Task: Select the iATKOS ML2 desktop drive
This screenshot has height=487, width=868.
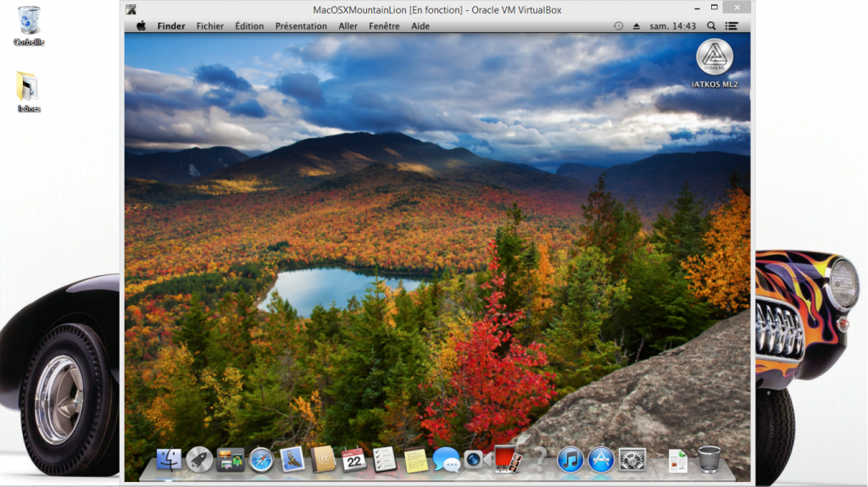Action: [714, 59]
